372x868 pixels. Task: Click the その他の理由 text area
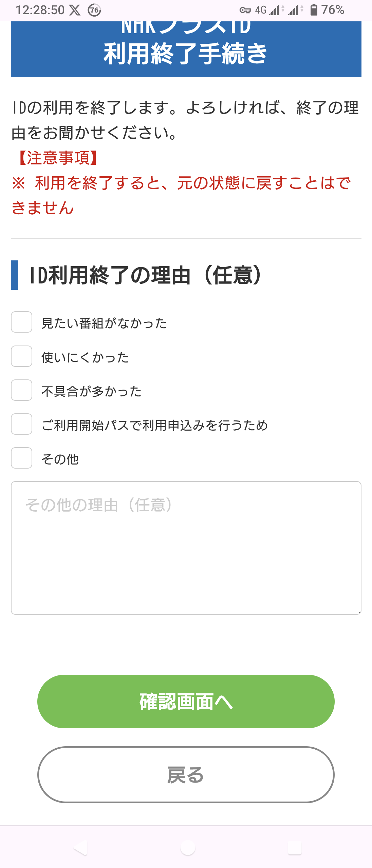point(186,548)
